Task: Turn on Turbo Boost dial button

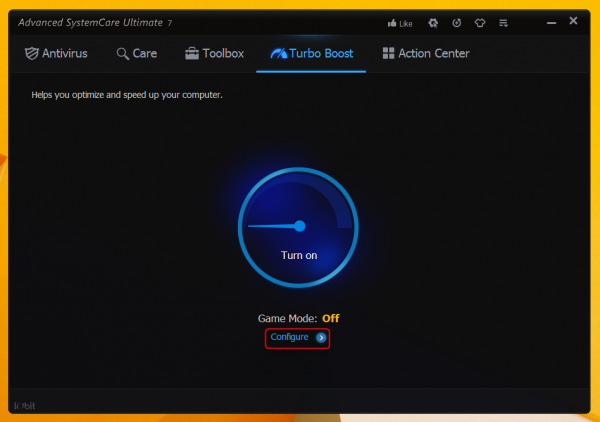Action: pyautogui.click(x=298, y=227)
